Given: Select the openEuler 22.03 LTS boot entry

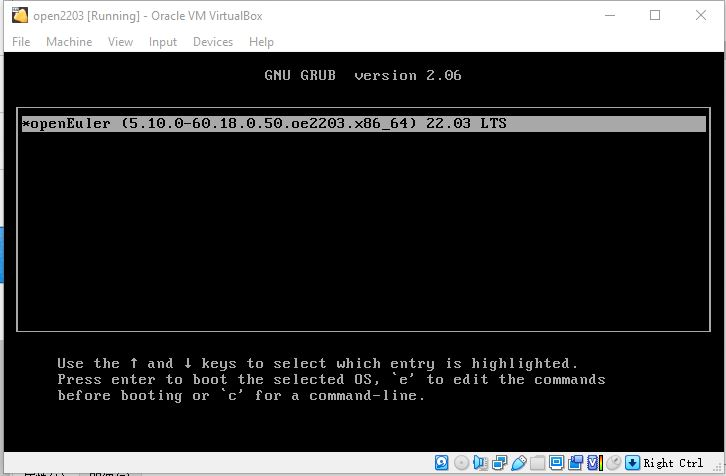Looking at the screenshot, I should tap(364, 124).
